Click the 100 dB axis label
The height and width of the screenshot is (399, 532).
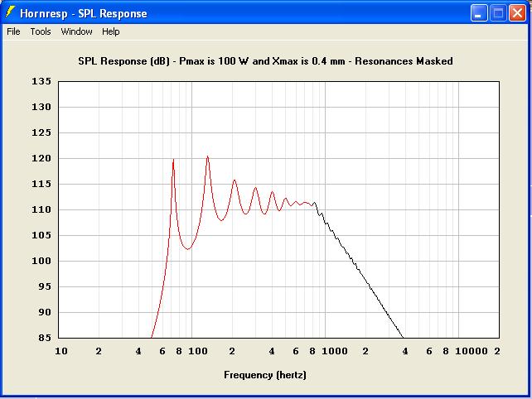(41, 261)
